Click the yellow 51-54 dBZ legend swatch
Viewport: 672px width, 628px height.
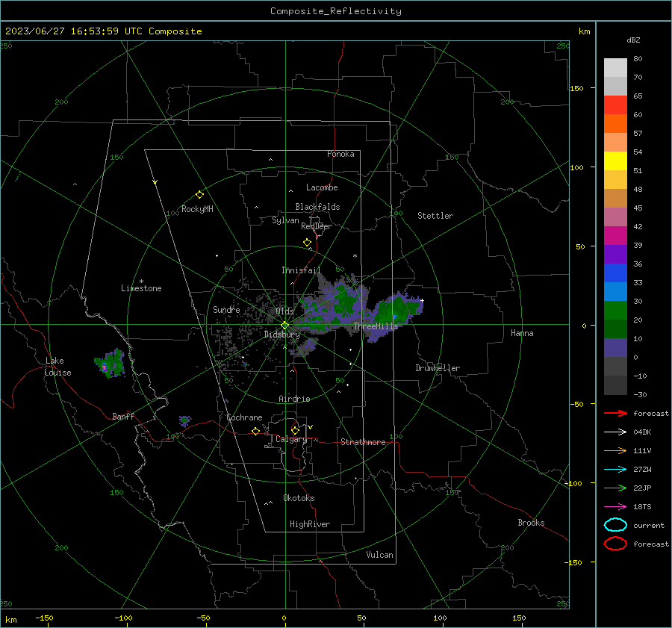click(x=615, y=161)
